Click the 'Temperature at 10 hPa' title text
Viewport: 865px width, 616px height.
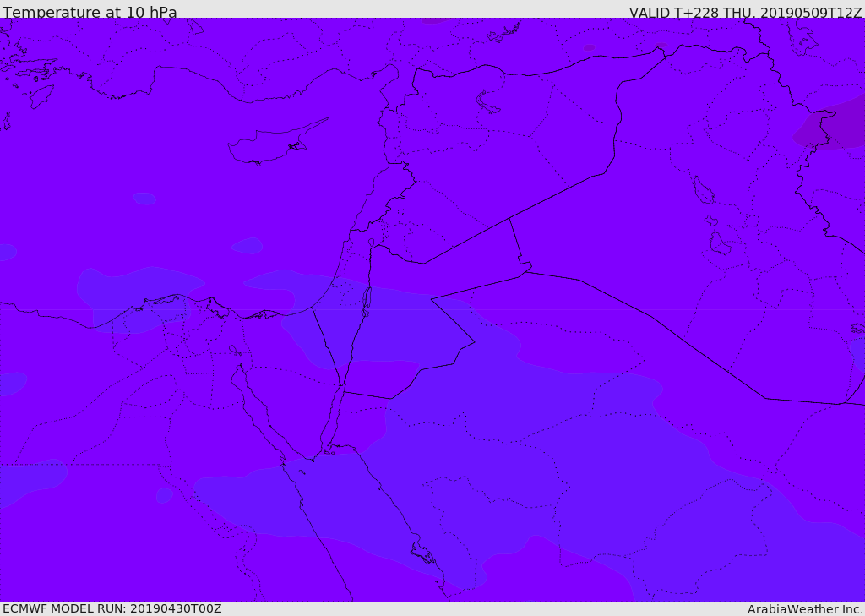coord(90,12)
